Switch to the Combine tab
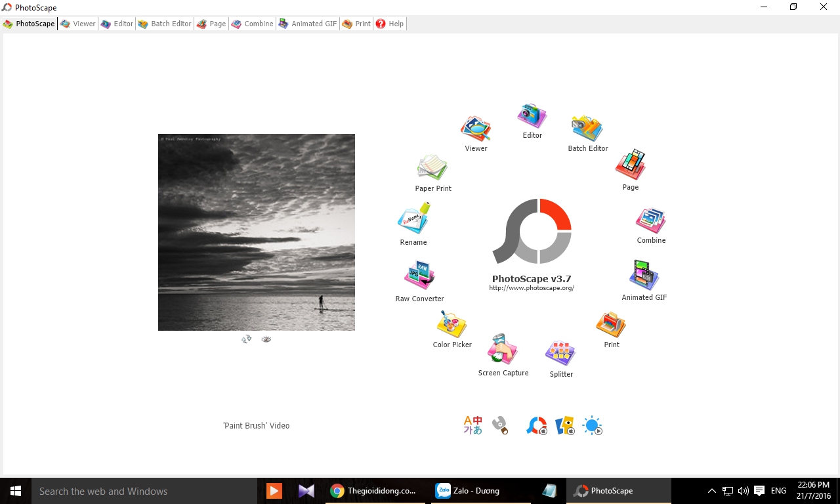 tap(252, 24)
